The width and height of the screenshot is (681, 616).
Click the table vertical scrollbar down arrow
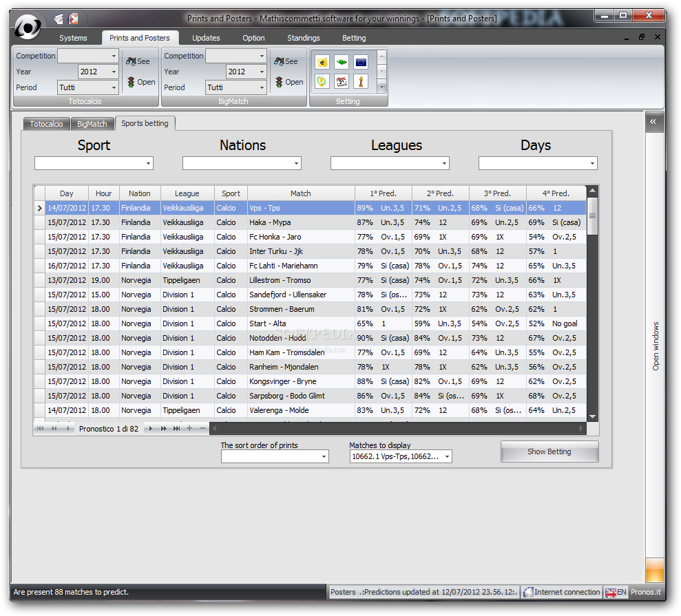pyautogui.click(x=592, y=416)
